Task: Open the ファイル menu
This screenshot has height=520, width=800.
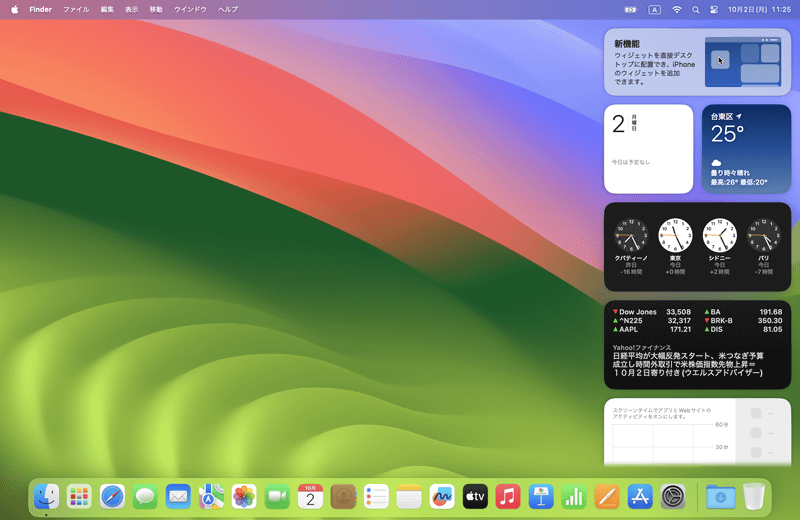Action: click(x=76, y=9)
